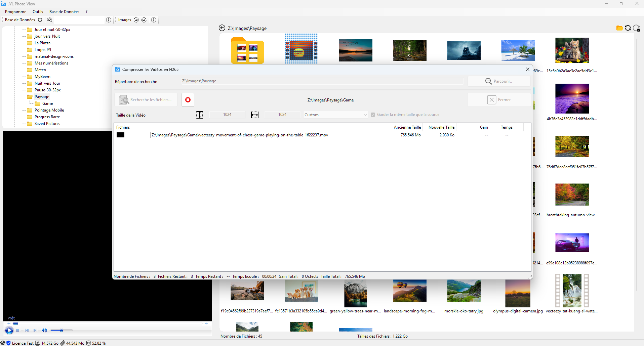Screen dimensions: 644x346
Task: Go back using the arrow beside Z:\Images\Paysage
Action: click(222, 28)
